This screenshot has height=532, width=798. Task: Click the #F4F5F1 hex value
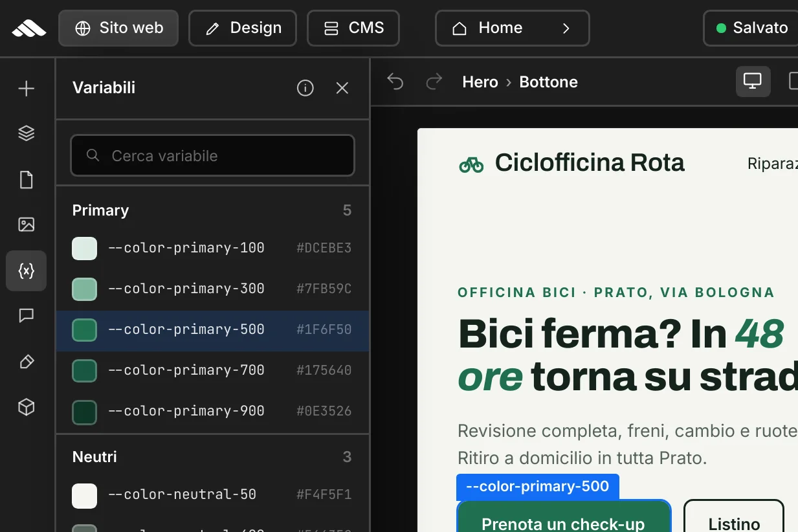tap(324, 495)
